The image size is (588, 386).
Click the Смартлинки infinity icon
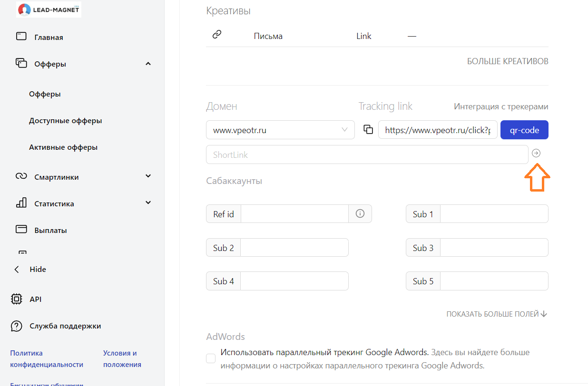(x=21, y=176)
